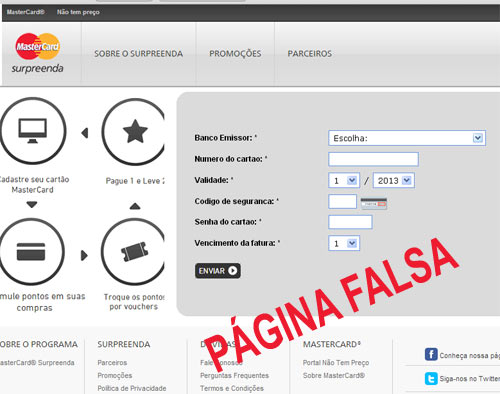Click Conheça nossa página Facebook link
The height and width of the screenshot is (394, 500).
(469, 356)
